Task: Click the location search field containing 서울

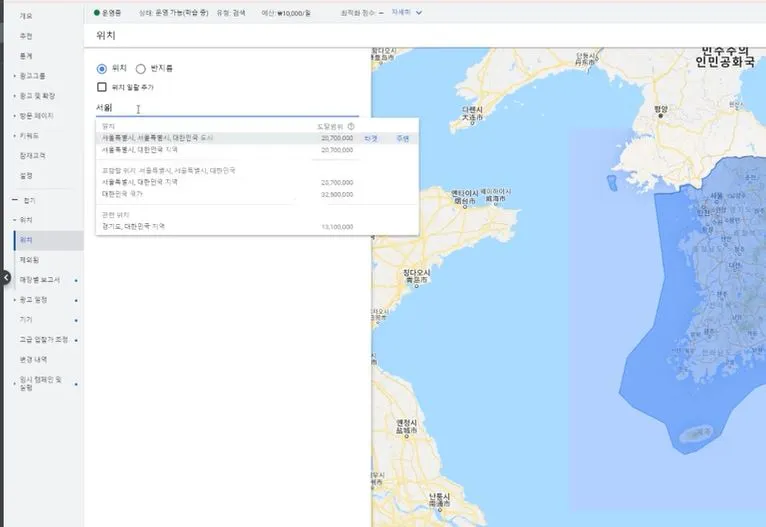Action: (x=227, y=108)
